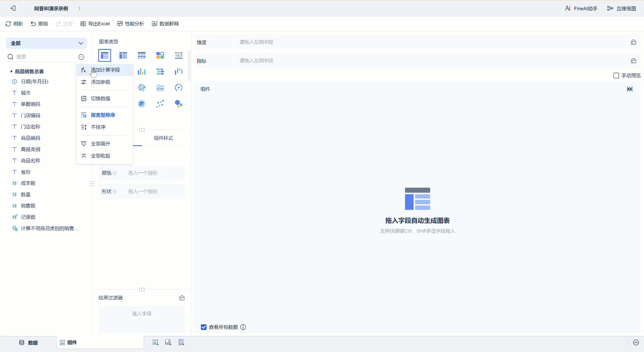The width and height of the screenshot is (644, 352).
Task: Click the 导出Excel toolbar button
Action: point(95,24)
